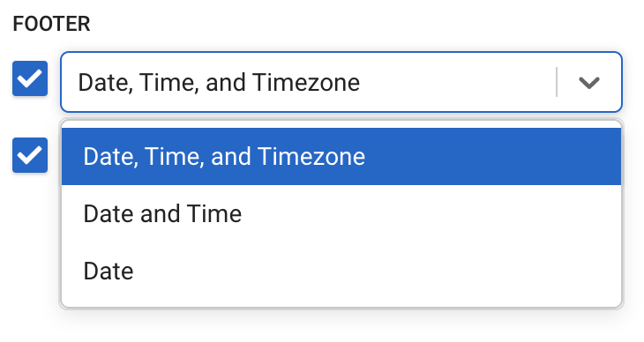The image size is (644, 342).
Task: Click the checkmark icon of the lower checkbox
Action: click(30, 155)
